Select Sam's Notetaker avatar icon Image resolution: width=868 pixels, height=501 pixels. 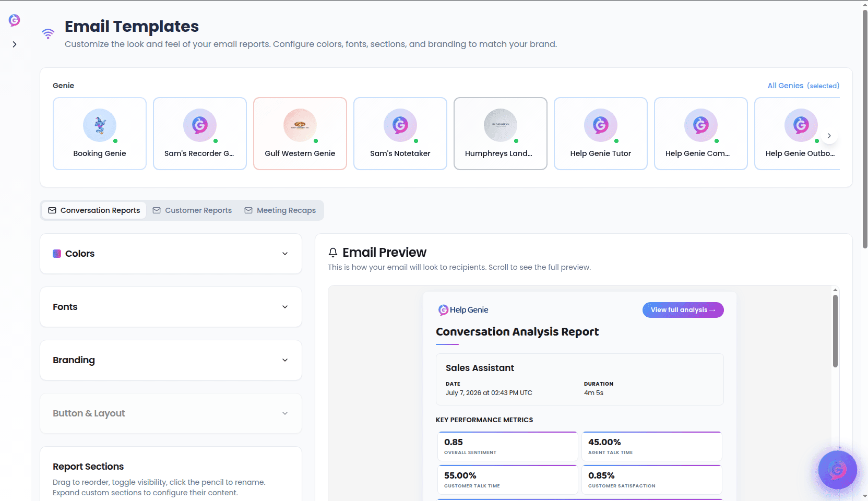point(400,125)
